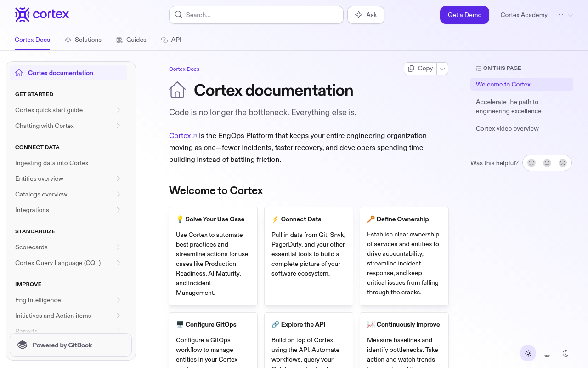
Task: Open the Configure GitOps card
Action: [x=213, y=340]
